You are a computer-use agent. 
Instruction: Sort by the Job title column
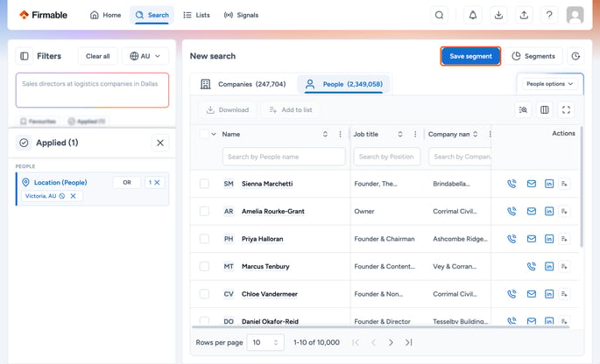coord(400,134)
